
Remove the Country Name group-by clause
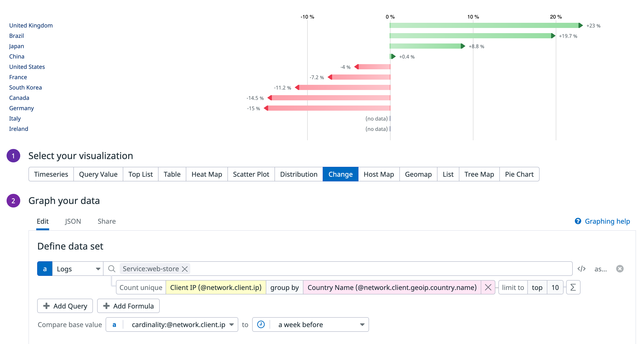[488, 287]
